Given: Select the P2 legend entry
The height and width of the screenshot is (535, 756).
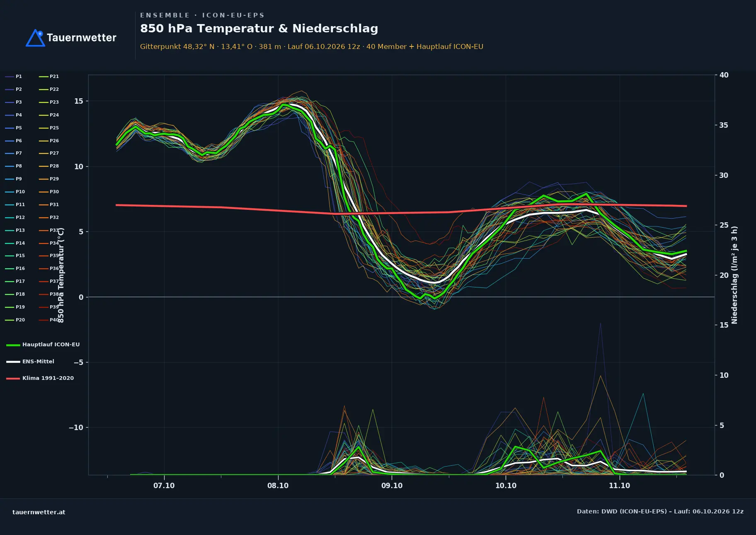Looking at the screenshot, I should [x=14, y=89].
